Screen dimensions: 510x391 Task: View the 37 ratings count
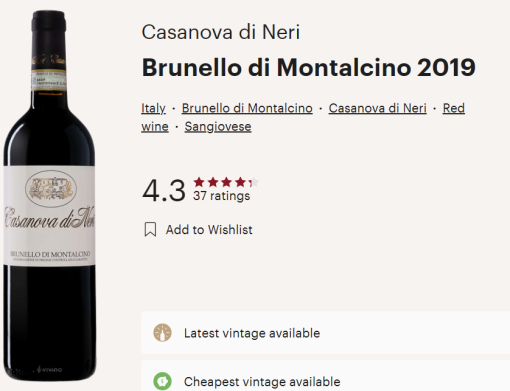coord(221,196)
